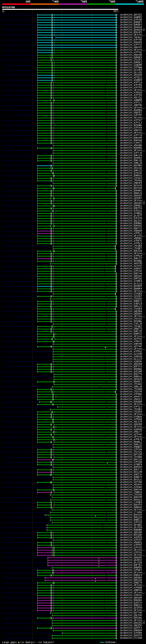Select label UniRef100_B9RQE9
Viewport: 146px width, 644px height.
pos(131,58)
